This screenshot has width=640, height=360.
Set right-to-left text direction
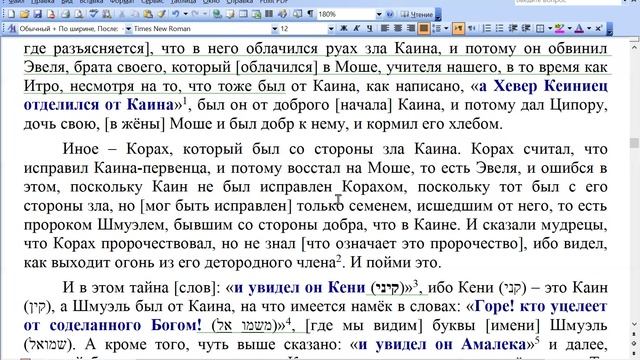471,28
